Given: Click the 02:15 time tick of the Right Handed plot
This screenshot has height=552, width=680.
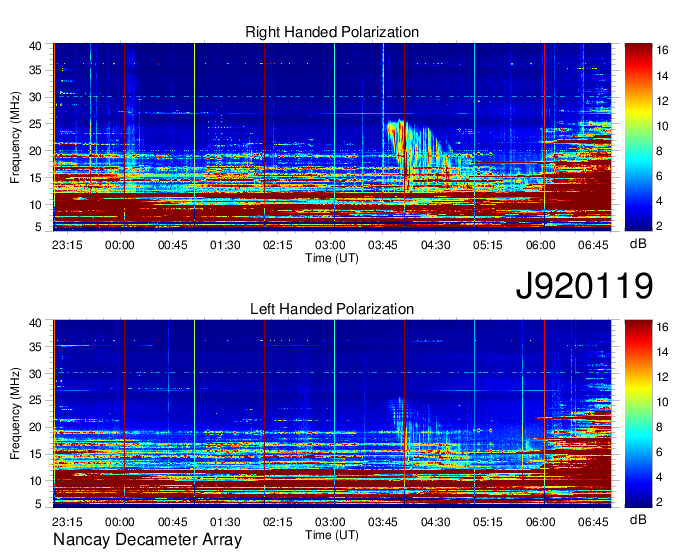Looking at the screenshot, I should (x=278, y=245).
